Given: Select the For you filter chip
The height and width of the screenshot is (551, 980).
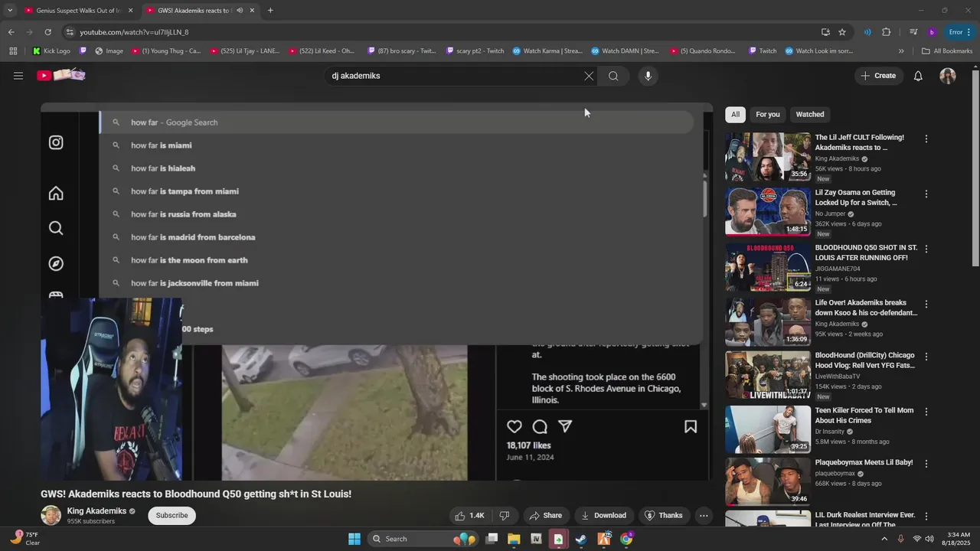Looking at the screenshot, I should coord(768,114).
